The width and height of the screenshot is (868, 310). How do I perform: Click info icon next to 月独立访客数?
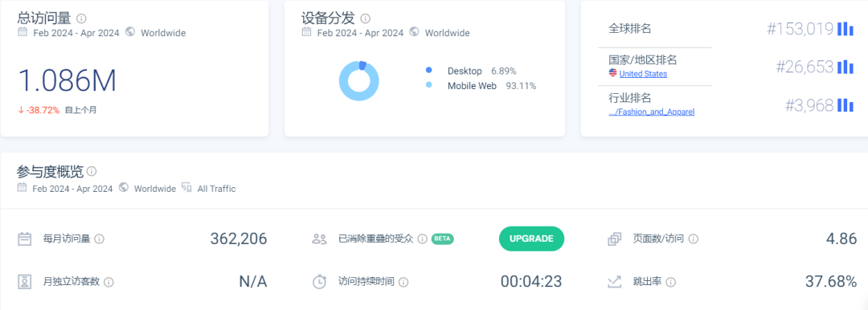point(109,282)
